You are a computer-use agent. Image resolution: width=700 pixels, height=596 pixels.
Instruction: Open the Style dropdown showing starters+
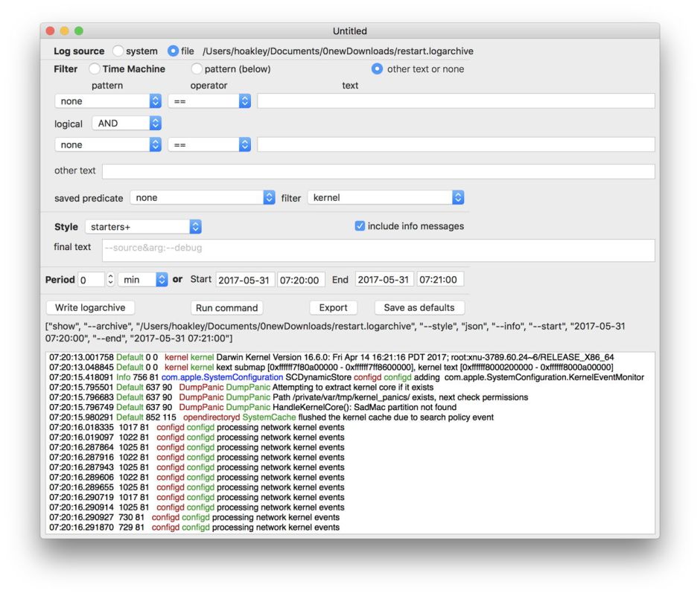143,227
